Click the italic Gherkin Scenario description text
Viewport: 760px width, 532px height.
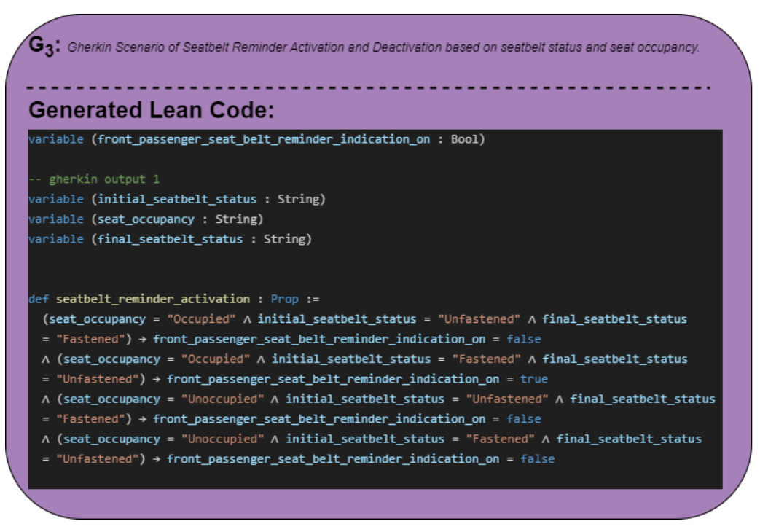(383, 48)
